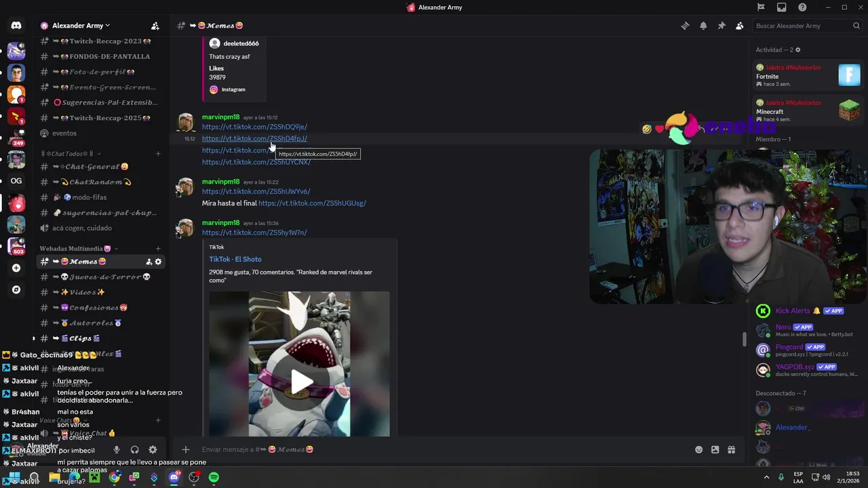Open the Pingcord app member

click(x=808, y=350)
